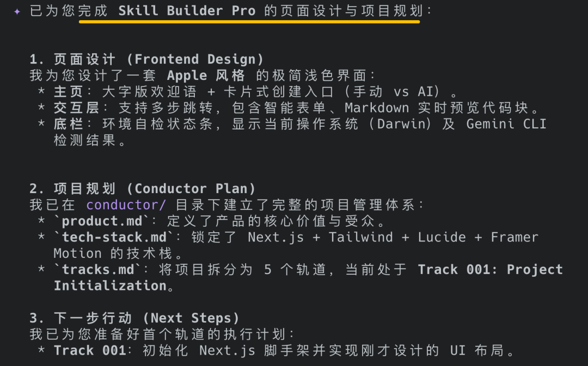Click the heading 页面设计 (Frontend Design)
This screenshot has height=366, width=588.
click(x=146, y=59)
